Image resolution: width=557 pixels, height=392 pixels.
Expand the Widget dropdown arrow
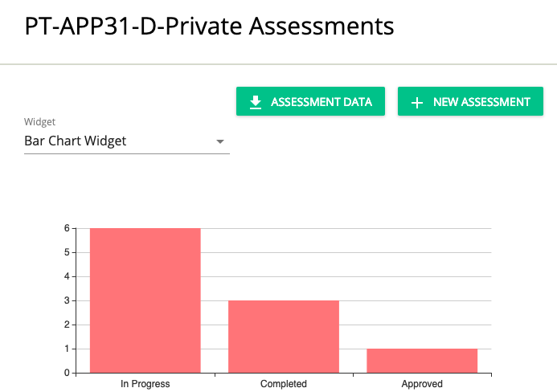click(x=220, y=141)
